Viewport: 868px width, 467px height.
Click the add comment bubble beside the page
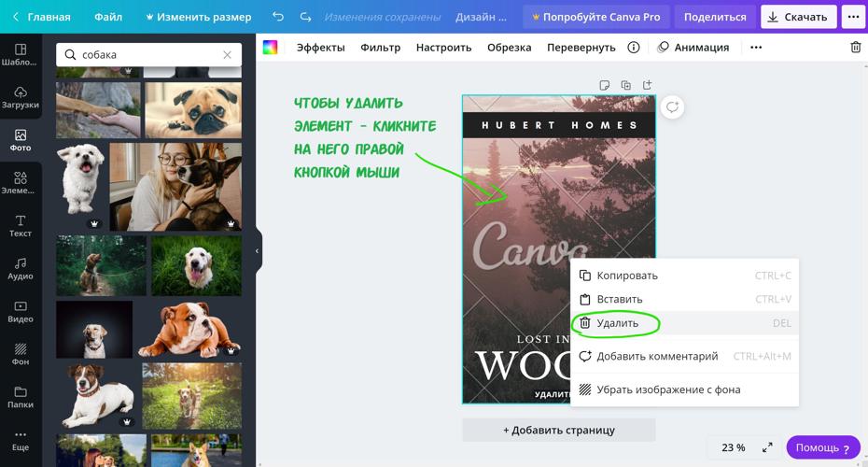672,107
